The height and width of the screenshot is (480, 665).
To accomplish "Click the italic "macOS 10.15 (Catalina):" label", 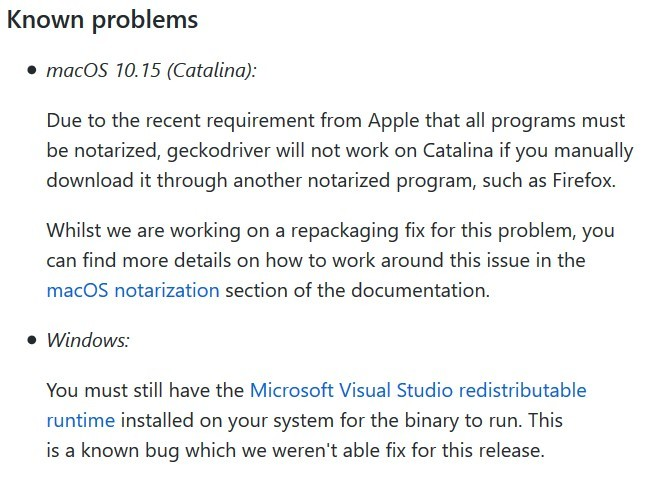I will pyautogui.click(x=151, y=71).
